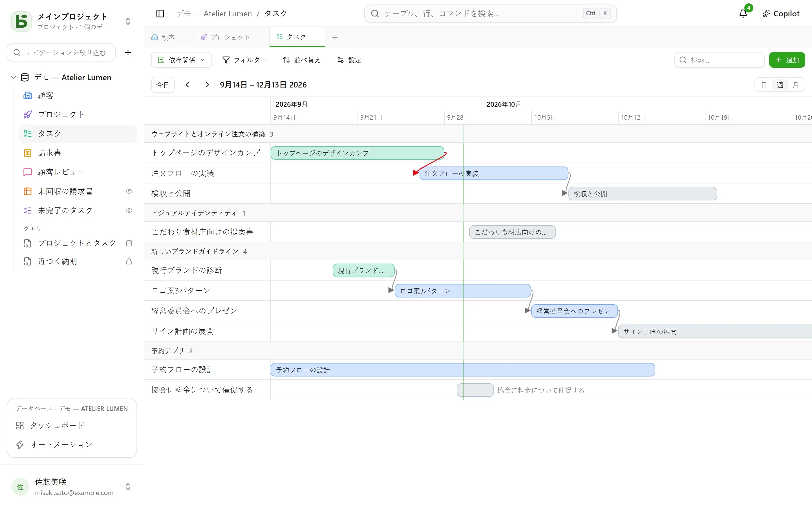Viewport: 812px width, 508px height.
Task: Click the lock icon next to 近づく納期
Action: point(129,261)
